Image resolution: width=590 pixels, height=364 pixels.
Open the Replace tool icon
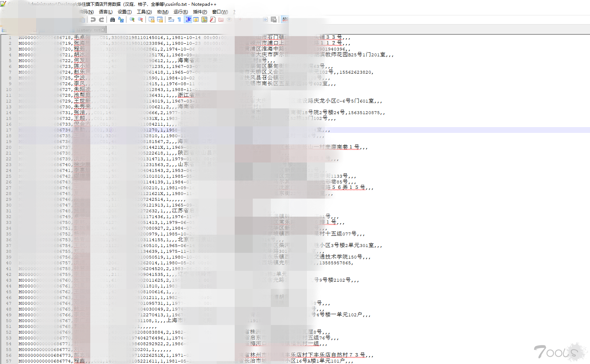pyautogui.click(x=121, y=19)
